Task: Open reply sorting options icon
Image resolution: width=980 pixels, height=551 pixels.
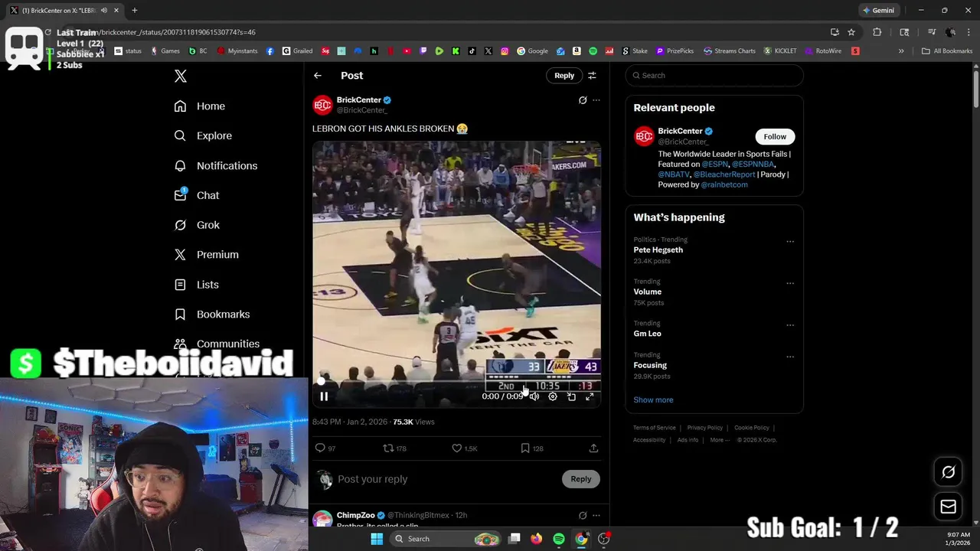Action: coord(592,76)
